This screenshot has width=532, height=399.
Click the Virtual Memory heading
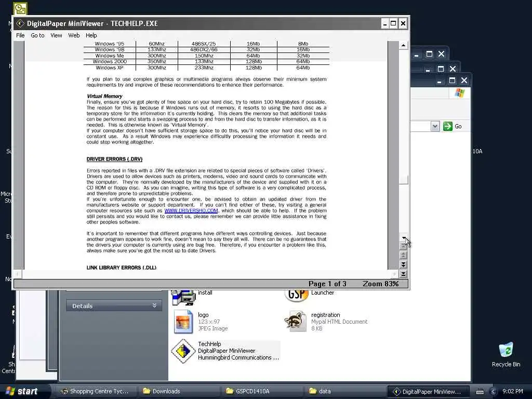pos(104,96)
